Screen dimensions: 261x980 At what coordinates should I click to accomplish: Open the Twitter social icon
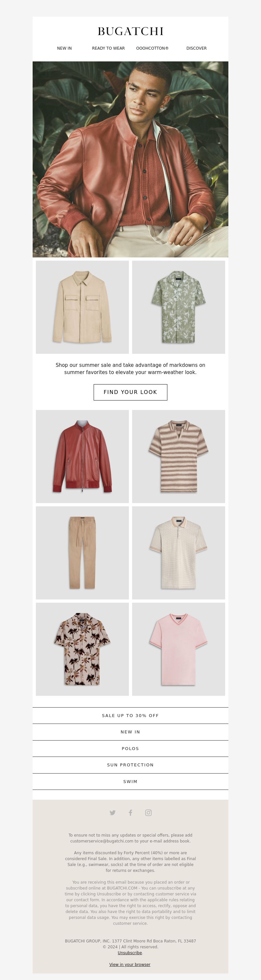[113, 813]
